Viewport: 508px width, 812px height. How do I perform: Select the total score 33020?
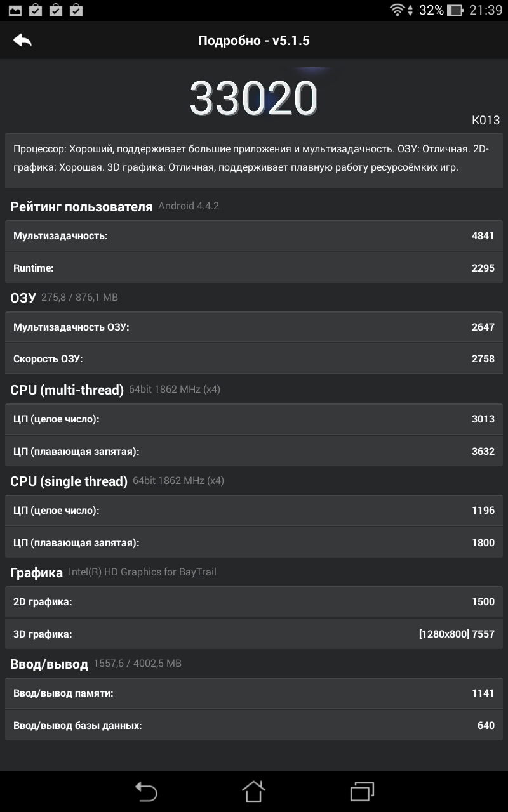coord(253,98)
